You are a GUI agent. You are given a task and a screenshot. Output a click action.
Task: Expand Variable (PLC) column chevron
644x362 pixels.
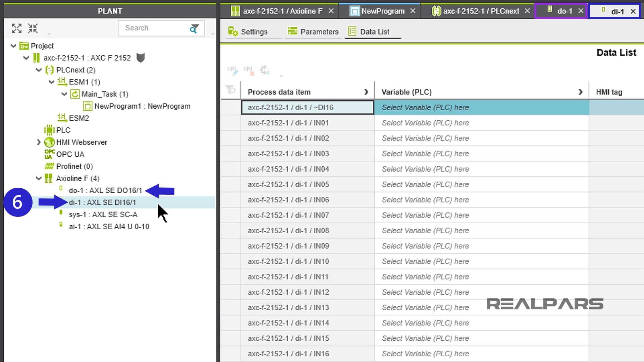click(580, 92)
